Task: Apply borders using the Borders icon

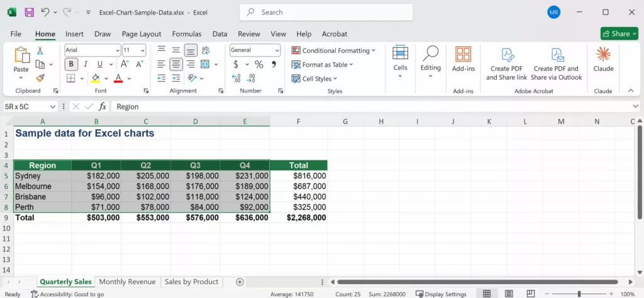Action: click(71, 78)
